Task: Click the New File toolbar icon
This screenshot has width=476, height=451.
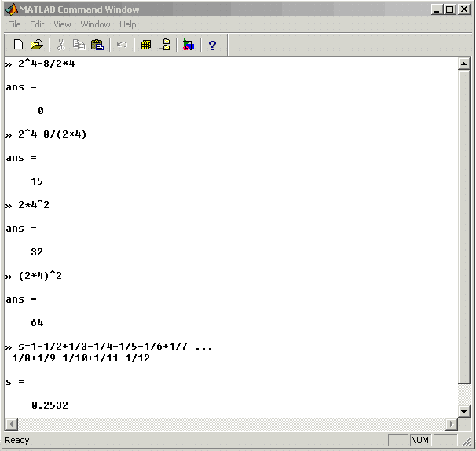Action: point(19,45)
